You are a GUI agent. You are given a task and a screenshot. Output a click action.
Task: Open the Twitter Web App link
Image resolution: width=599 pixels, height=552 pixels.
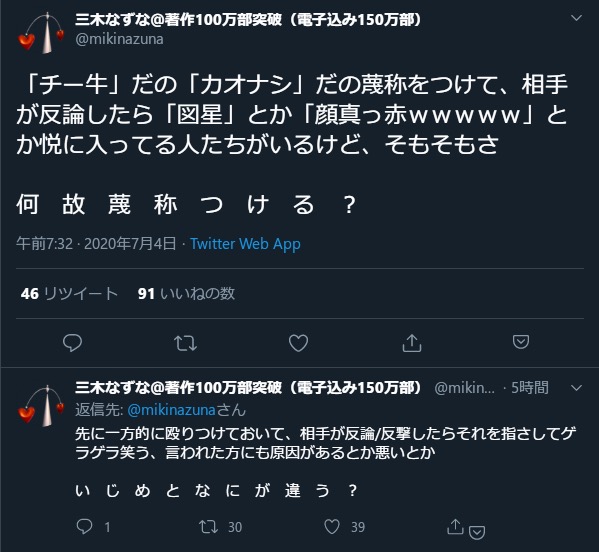(245, 244)
